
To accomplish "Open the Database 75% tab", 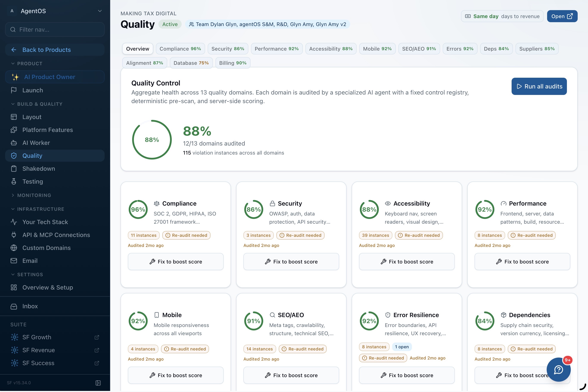I will (x=191, y=63).
